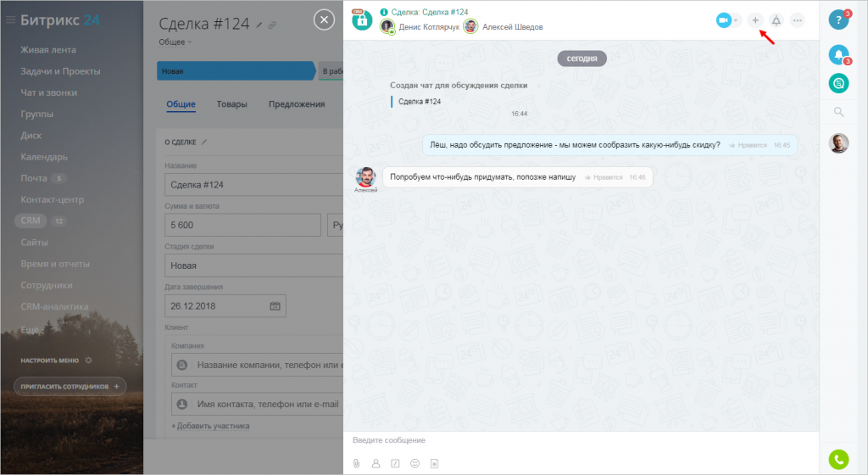
Task: Mention a user via the person icon
Action: click(376, 463)
